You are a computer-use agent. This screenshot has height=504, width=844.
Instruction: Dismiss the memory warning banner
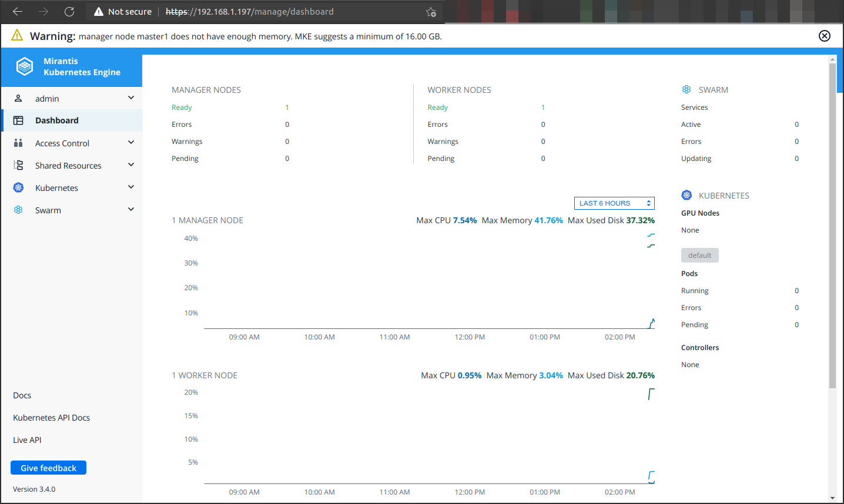tap(825, 36)
